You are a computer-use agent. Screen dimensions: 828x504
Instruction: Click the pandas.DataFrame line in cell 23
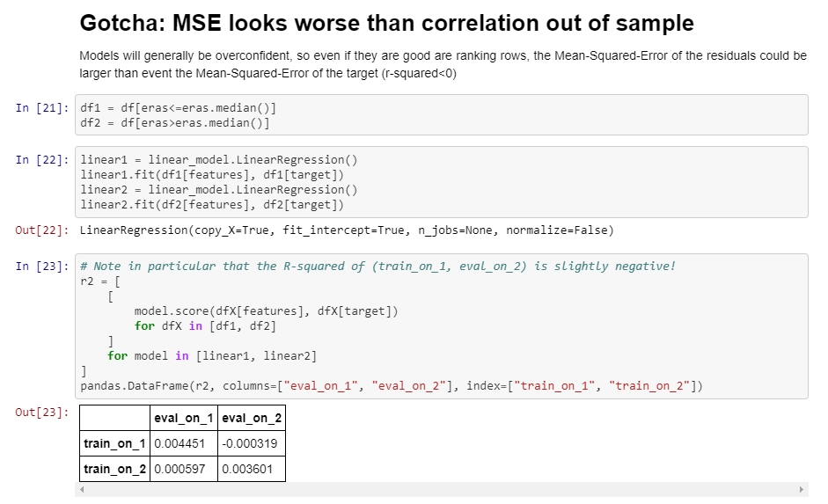click(391, 386)
